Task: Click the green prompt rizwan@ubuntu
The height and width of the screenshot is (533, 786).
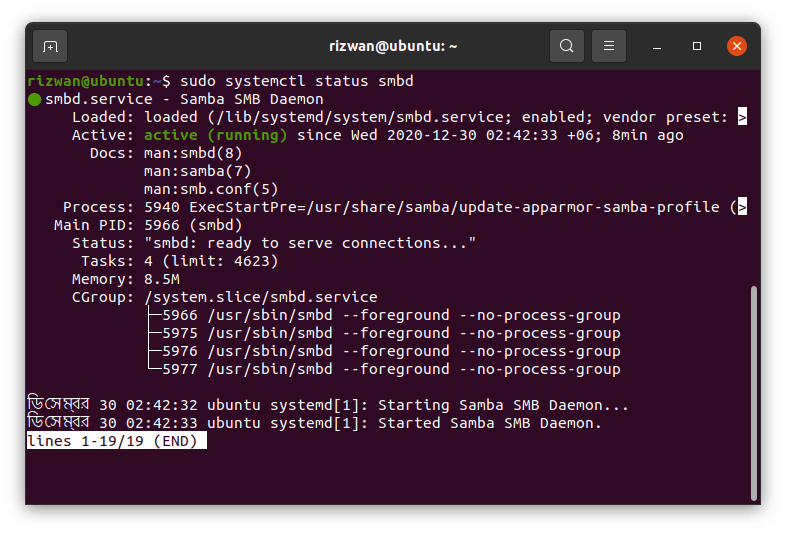Action: (x=86, y=81)
